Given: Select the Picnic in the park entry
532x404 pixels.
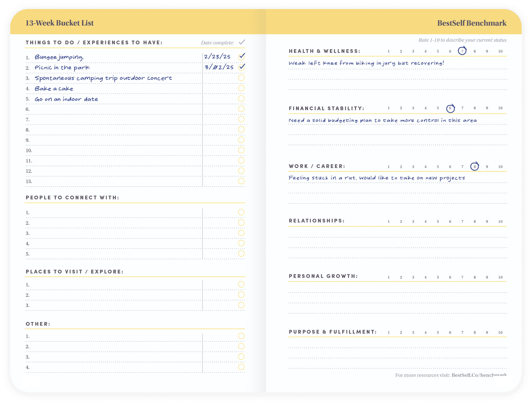Looking at the screenshot, I should [62, 68].
